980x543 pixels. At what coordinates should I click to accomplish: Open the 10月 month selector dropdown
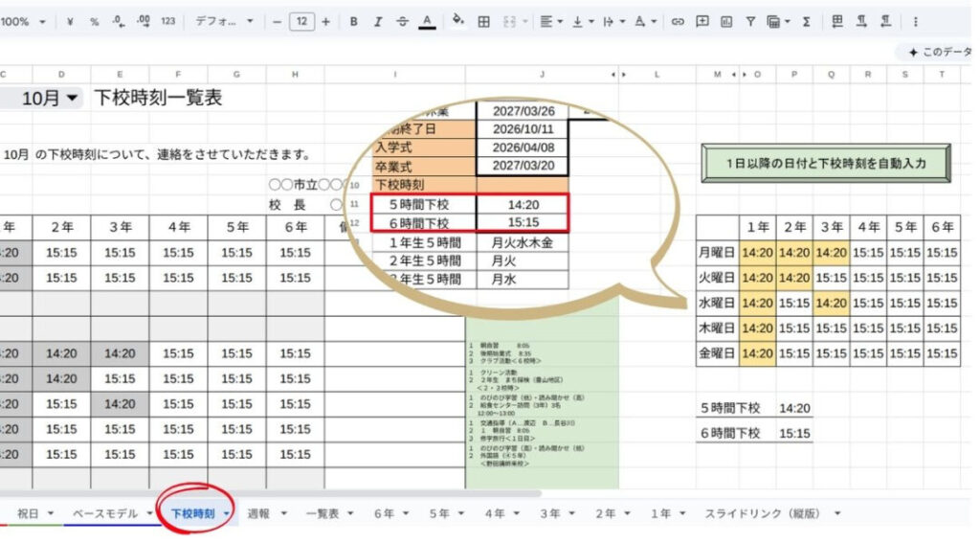[52, 98]
